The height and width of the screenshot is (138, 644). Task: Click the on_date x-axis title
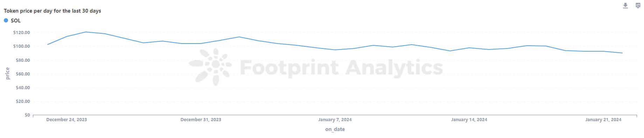coord(335,129)
